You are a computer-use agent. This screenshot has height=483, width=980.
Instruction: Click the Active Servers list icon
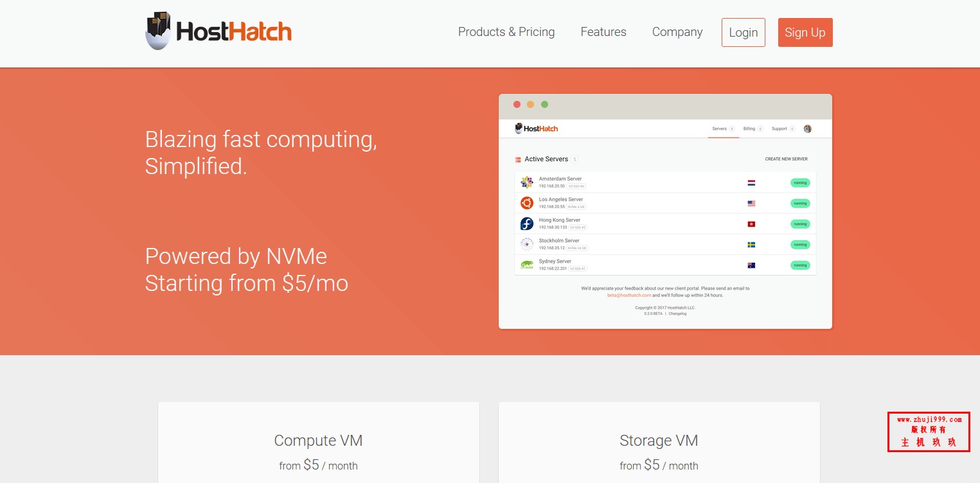(x=518, y=159)
